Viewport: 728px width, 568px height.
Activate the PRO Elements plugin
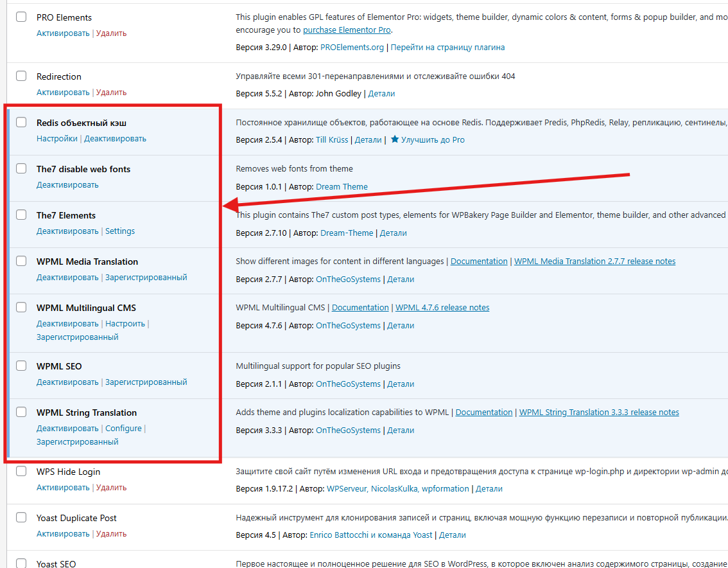(x=63, y=33)
